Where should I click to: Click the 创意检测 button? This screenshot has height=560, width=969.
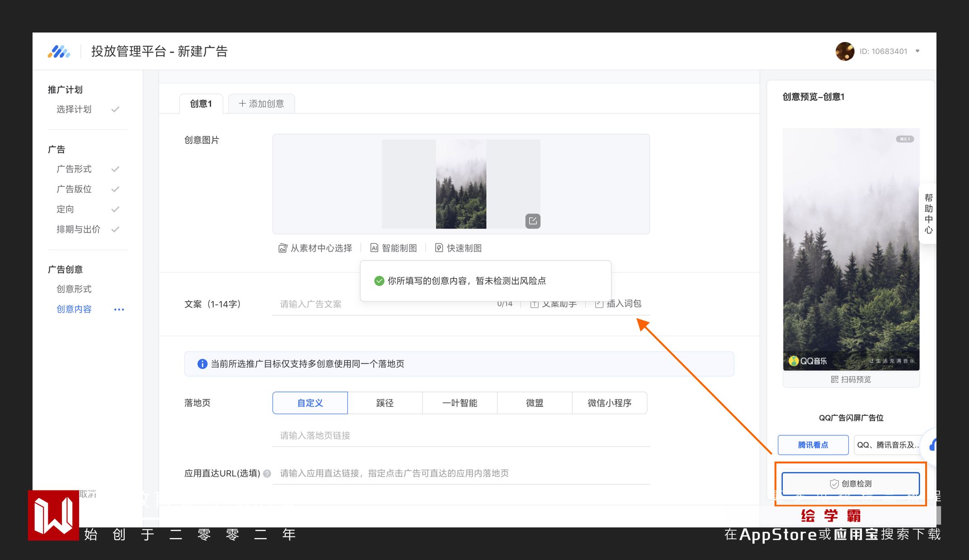850,484
